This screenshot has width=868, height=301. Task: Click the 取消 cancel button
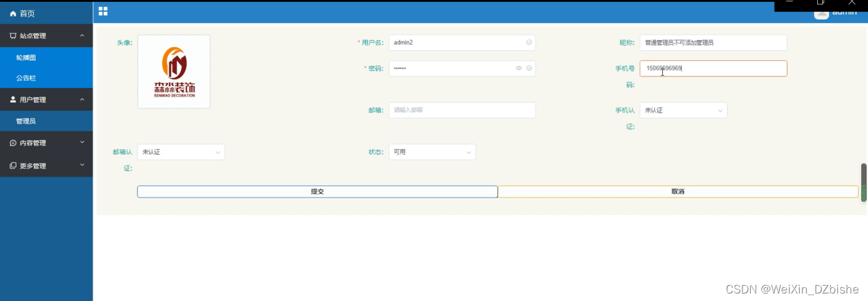click(x=678, y=192)
